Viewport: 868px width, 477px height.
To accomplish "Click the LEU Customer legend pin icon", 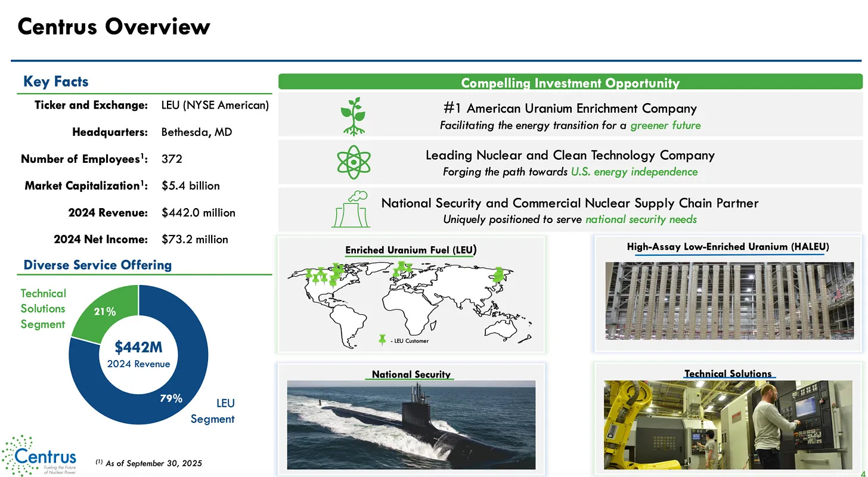I will 383,340.
